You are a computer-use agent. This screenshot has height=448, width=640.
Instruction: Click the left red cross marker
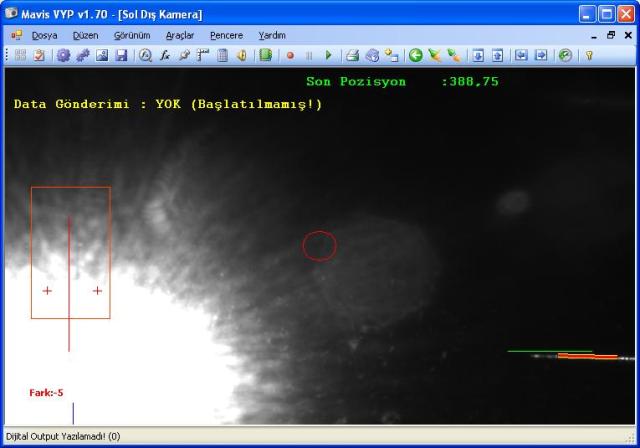pos(47,291)
